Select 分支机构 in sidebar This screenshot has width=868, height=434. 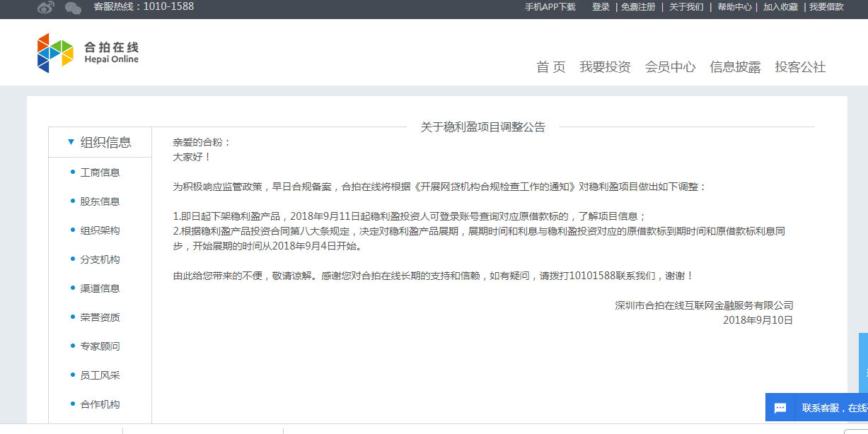100,259
